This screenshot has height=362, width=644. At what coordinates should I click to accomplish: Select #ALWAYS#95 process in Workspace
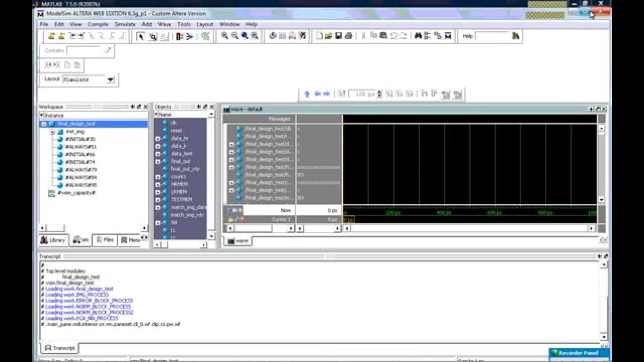pos(80,185)
